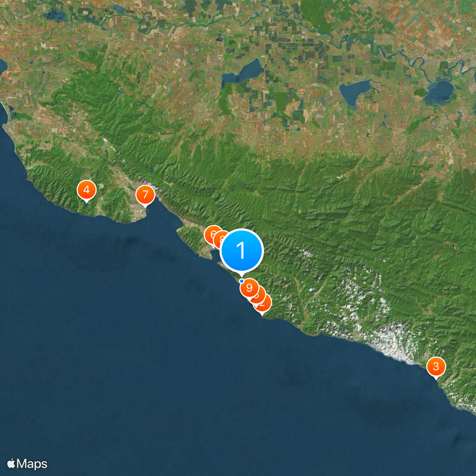Open the Apple Maps attribution logo
Screen dimensions: 476x476
(x=27, y=464)
